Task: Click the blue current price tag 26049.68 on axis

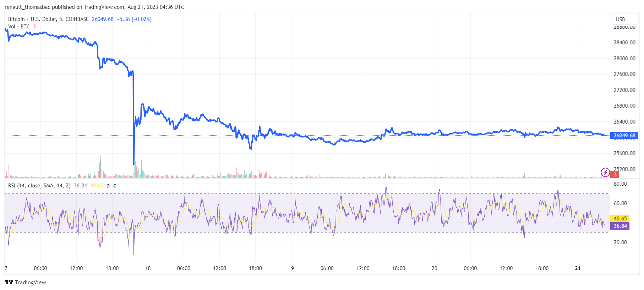Action: pyautogui.click(x=624, y=136)
